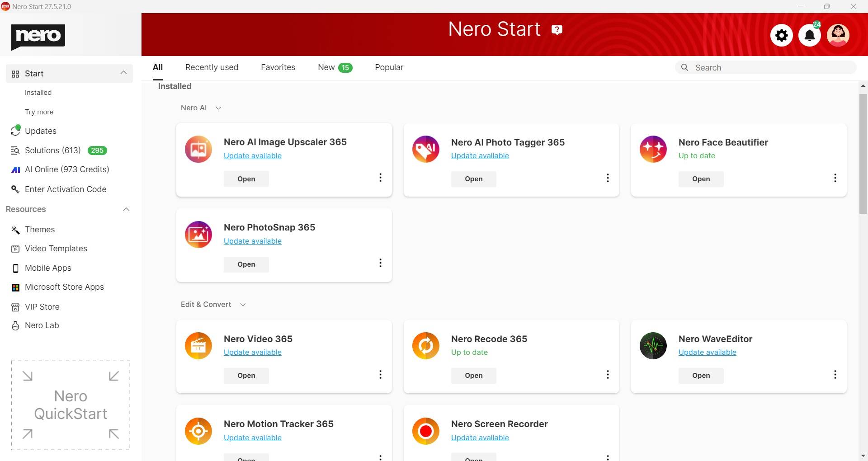Click Update available for Nero Video 365
Screen dimensions: 868x461
pos(252,352)
